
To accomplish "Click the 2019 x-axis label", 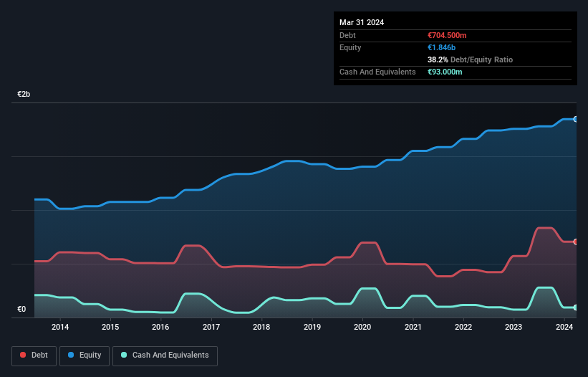I will [x=312, y=327].
